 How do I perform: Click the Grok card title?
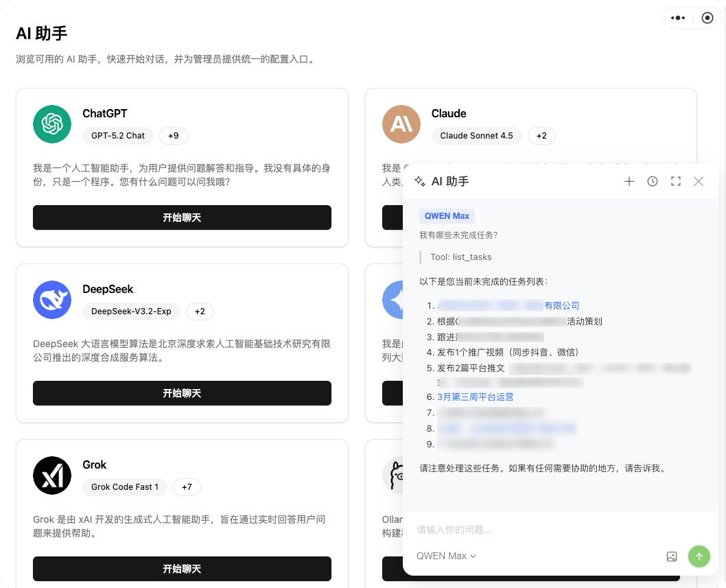95,465
